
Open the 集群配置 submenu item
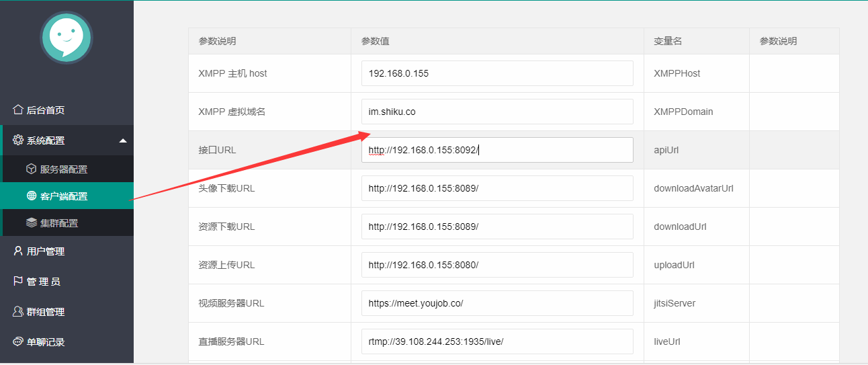coord(67,222)
